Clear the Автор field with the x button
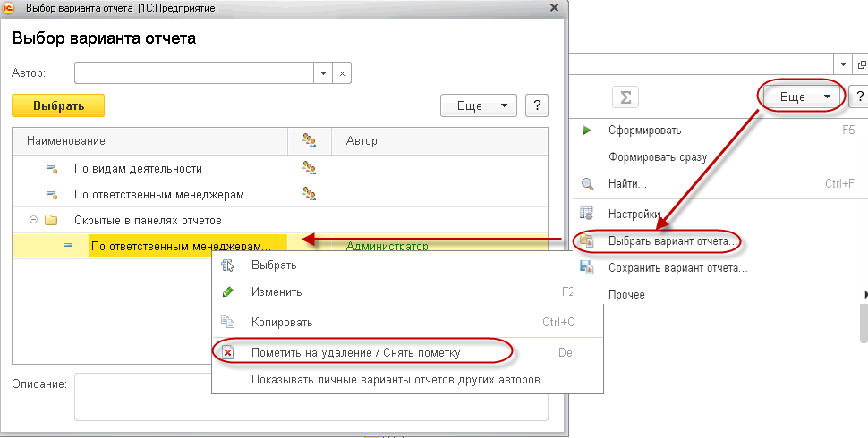Image resolution: width=868 pixels, height=438 pixels. 342,73
